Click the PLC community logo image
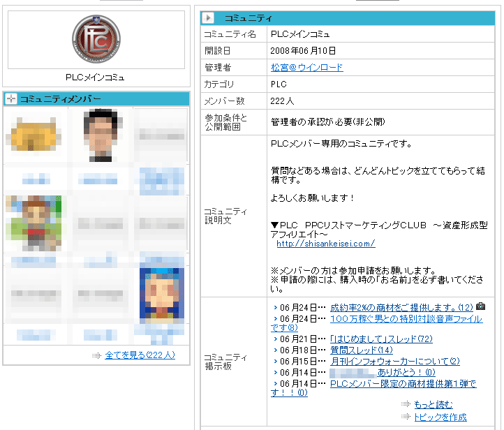The image size is (504, 430). click(96, 39)
